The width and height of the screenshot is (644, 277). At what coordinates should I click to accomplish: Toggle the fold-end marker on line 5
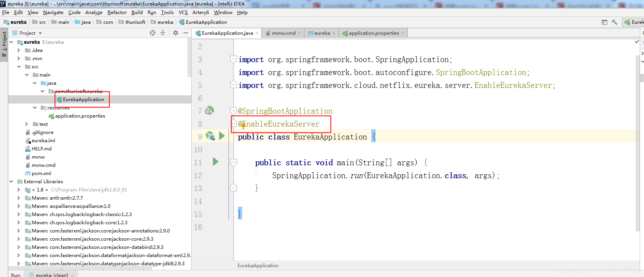pyautogui.click(x=234, y=85)
